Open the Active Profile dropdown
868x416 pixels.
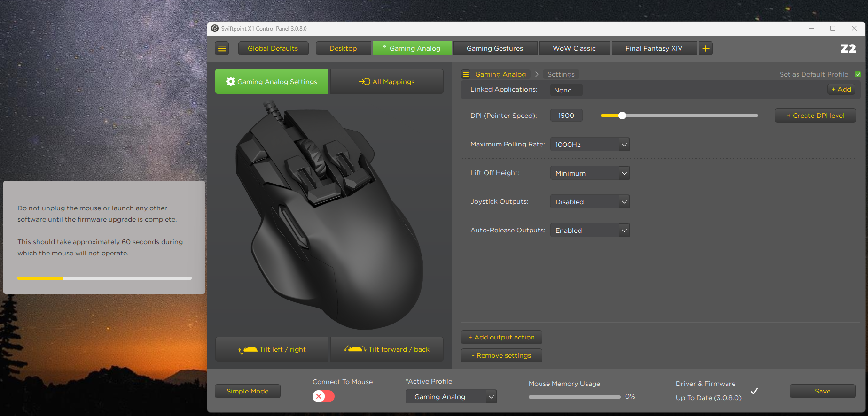(451, 397)
